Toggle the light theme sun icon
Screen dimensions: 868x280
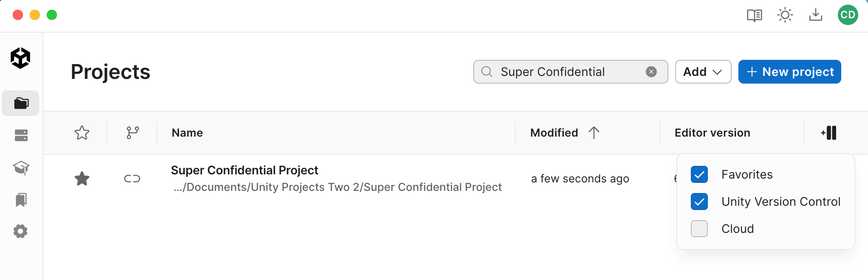(x=785, y=16)
